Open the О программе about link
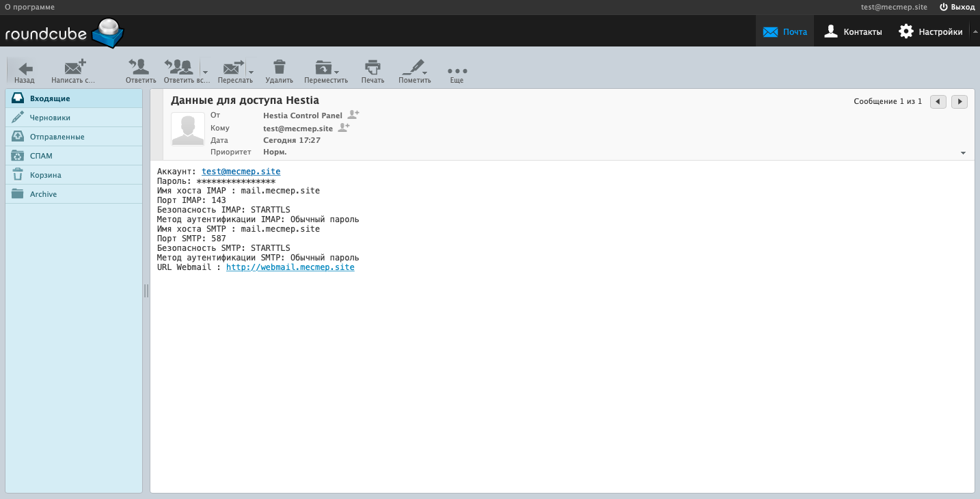The height and width of the screenshot is (499, 980). pyautogui.click(x=29, y=7)
